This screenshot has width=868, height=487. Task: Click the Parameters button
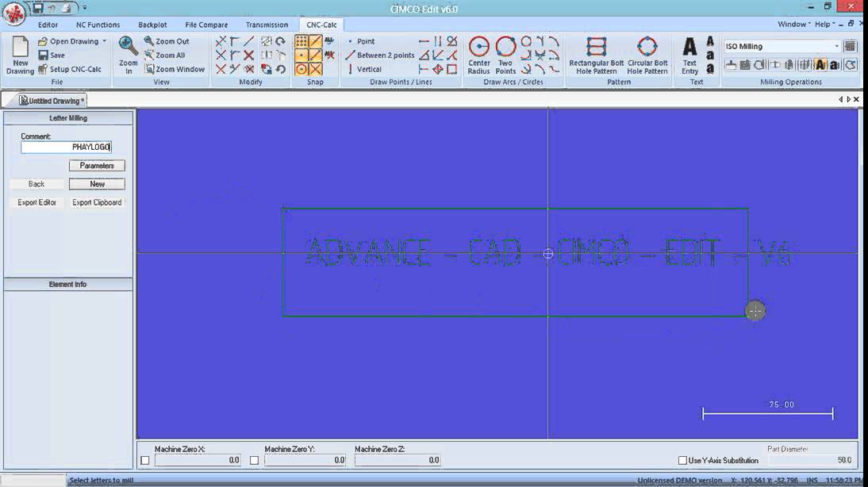[x=97, y=166]
